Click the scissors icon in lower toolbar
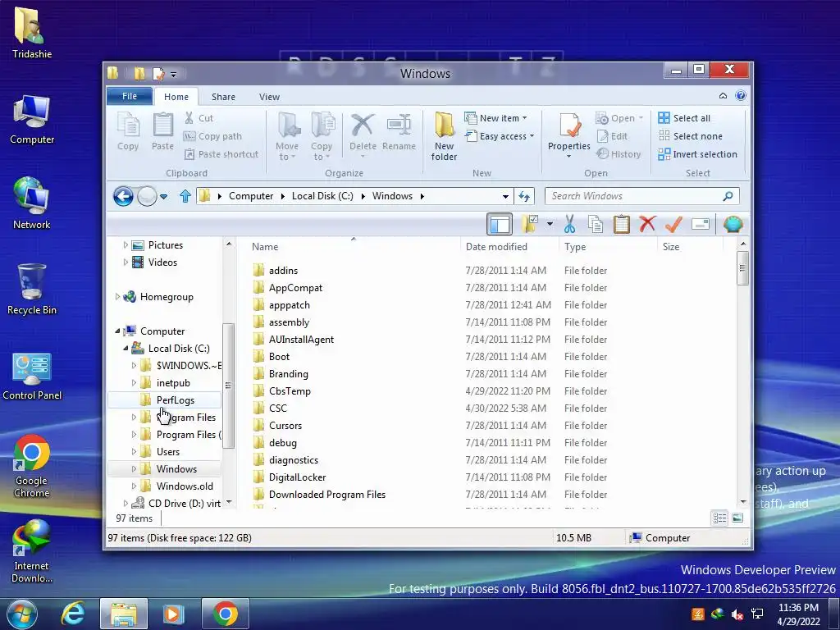Image resolution: width=840 pixels, height=630 pixels. [569, 224]
